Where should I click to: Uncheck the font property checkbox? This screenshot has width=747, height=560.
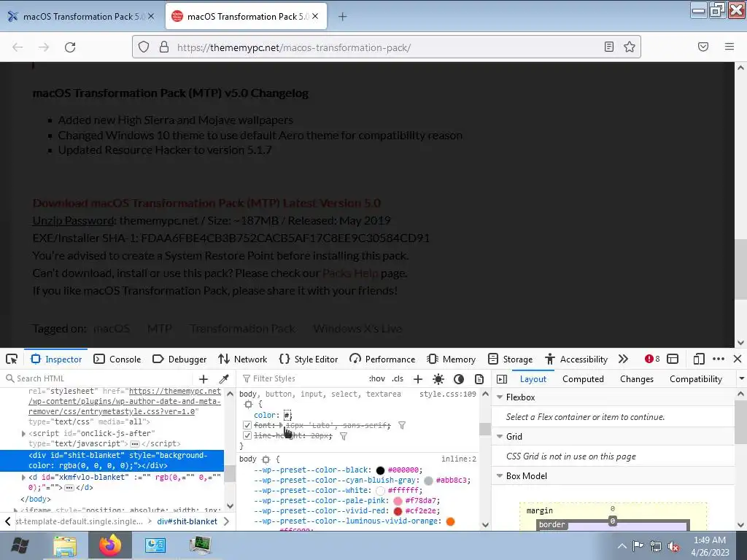click(x=247, y=425)
